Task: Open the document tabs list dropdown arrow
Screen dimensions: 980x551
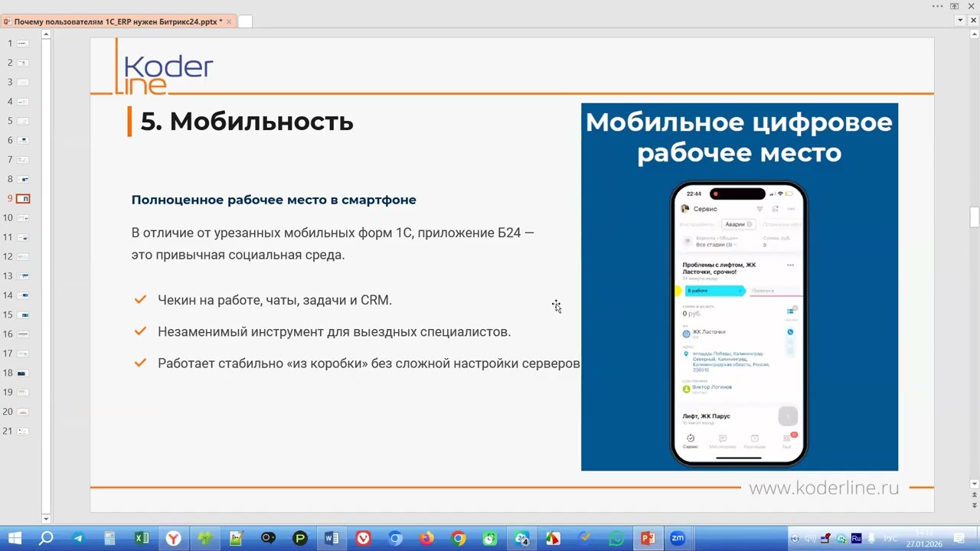Action: (961, 21)
